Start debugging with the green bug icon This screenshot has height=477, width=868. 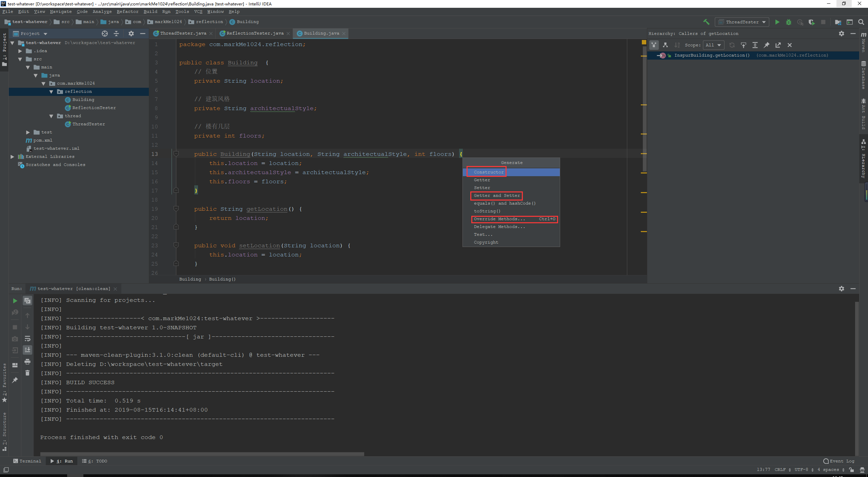789,22
